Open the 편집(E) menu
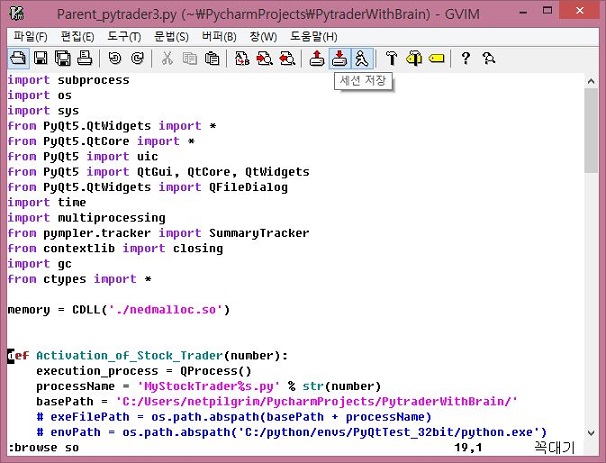Viewport: 606px width, 463px height. [77, 37]
